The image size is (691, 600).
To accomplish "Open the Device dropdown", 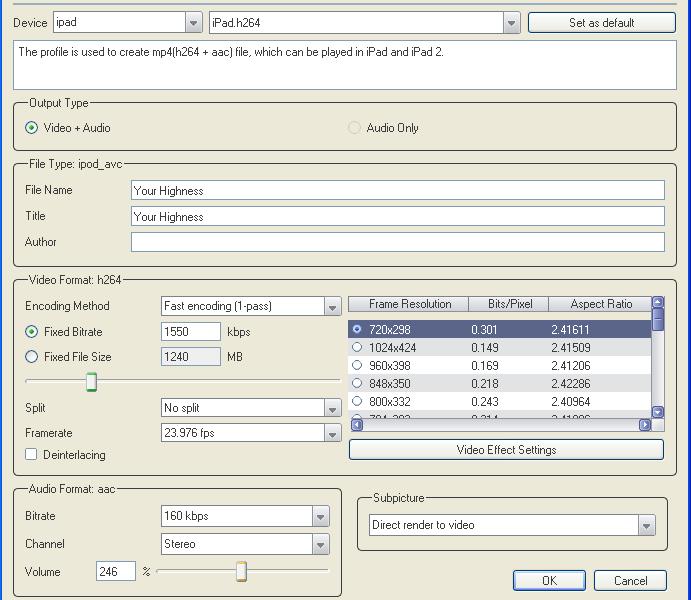I will (193, 23).
